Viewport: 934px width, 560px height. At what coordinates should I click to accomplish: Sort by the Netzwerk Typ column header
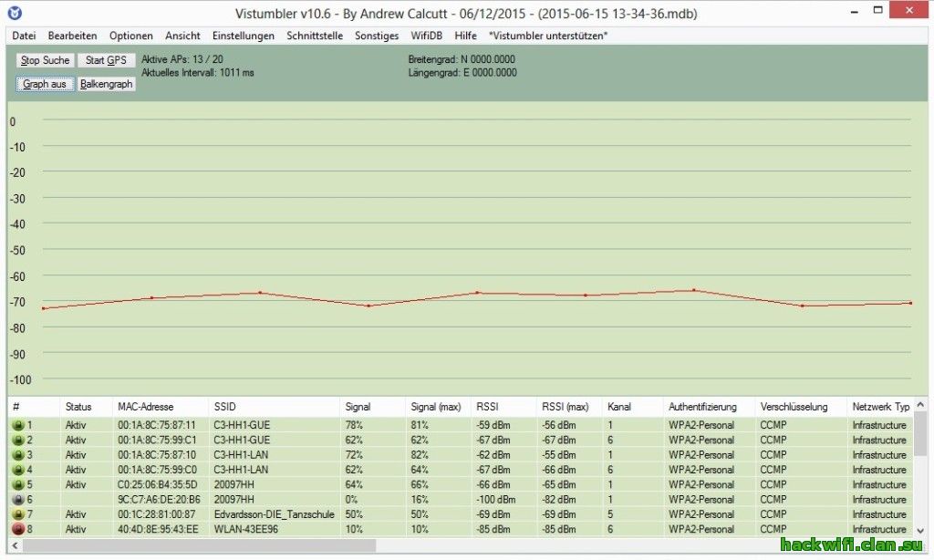(880, 407)
